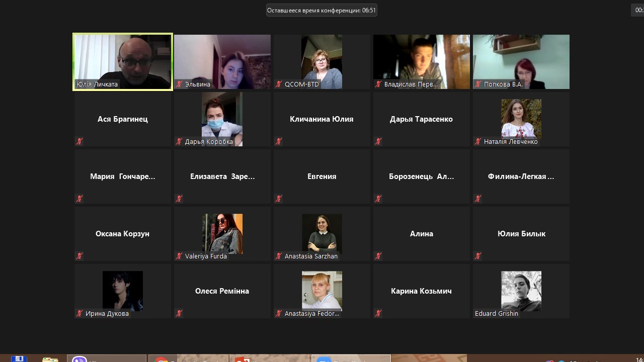Select the active speaker video of Юлія Личката
The width and height of the screenshot is (644, 362).
click(x=123, y=61)
